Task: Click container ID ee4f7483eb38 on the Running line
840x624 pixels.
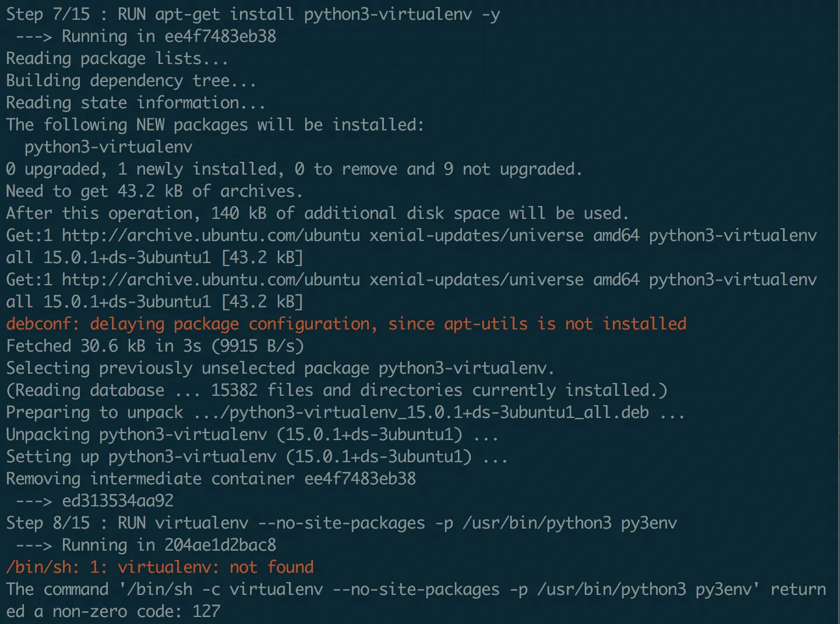Action: [x=220, y=37]
